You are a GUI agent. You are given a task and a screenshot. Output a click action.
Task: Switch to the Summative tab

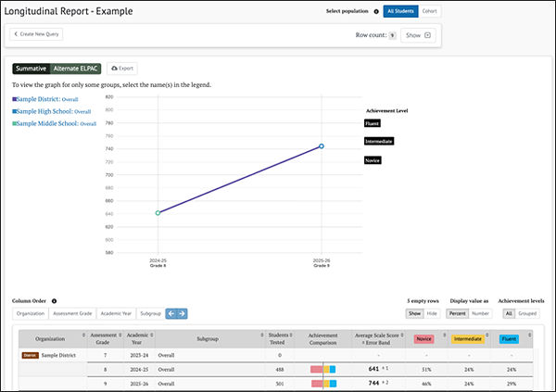pos(31,69)
